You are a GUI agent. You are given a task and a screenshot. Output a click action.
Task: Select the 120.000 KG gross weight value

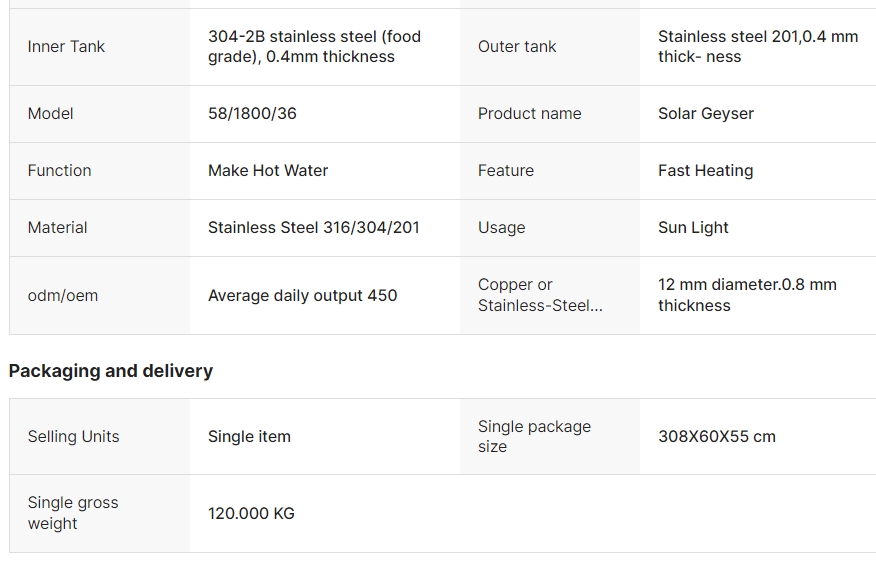pos(251,513)
